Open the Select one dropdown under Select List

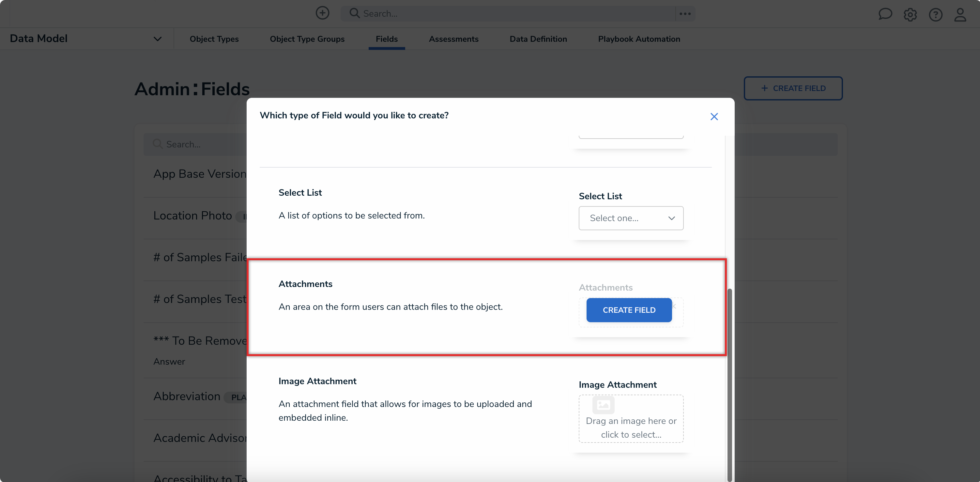(x=631, y=218)
